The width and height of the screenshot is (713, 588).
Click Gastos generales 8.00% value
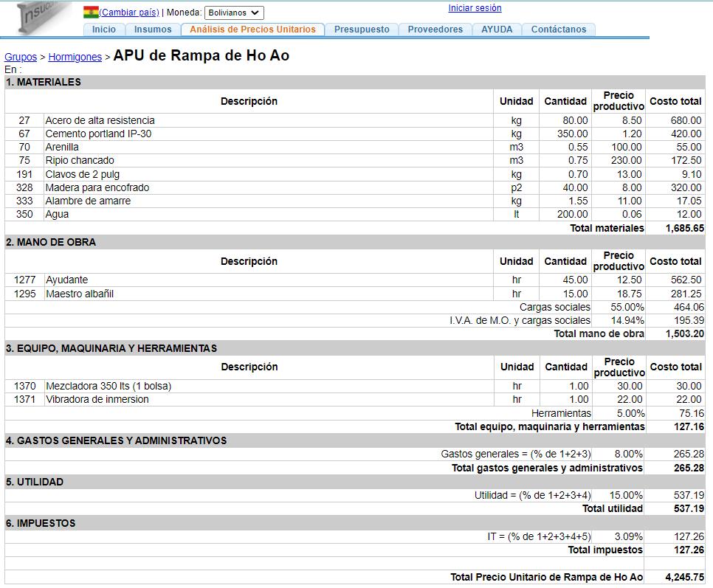pyautogui.click(x=628, y=454)
